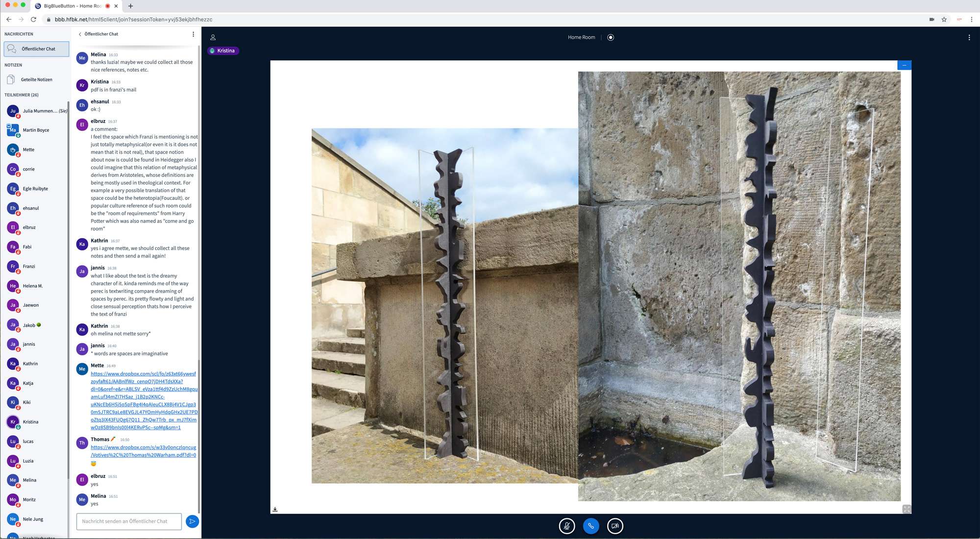This screenshot has height=539, width=980.
Task: Click the leave audio phone button
Action: coord(591,526)
